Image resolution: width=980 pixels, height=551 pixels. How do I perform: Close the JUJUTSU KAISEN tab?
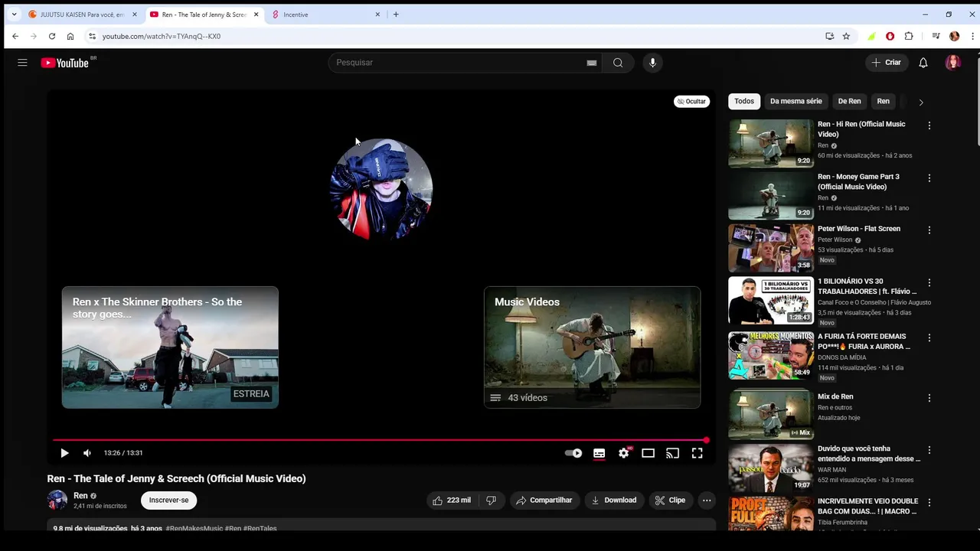(135, 15)
